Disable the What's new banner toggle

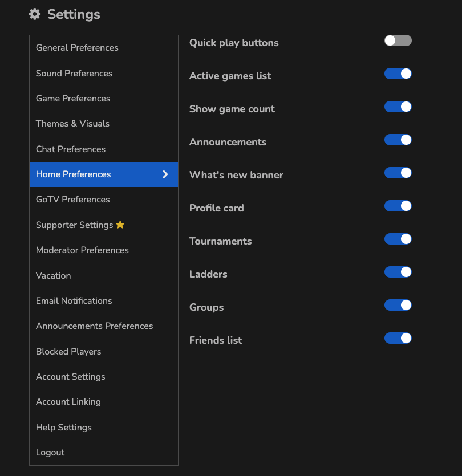[398, 173]
